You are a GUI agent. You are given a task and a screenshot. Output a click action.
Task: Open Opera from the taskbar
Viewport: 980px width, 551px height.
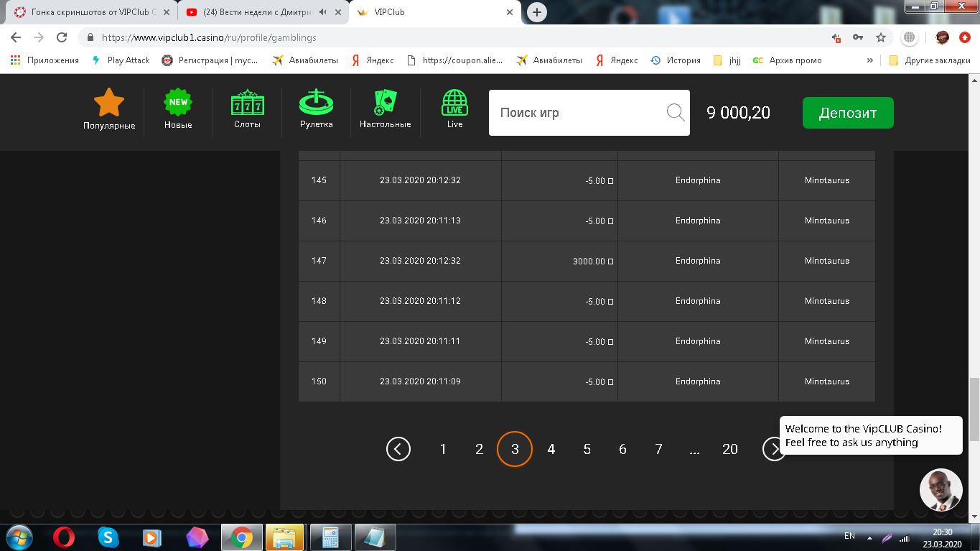pos(64,537)
